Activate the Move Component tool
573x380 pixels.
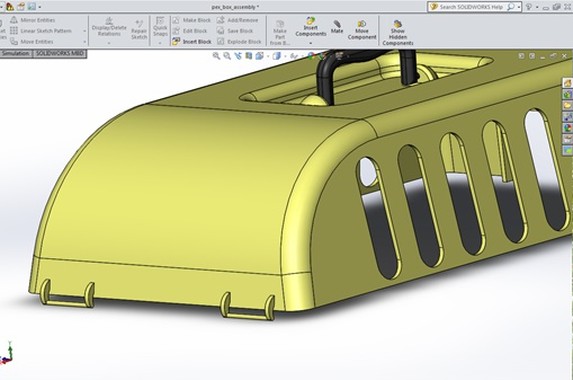(362, 30)
